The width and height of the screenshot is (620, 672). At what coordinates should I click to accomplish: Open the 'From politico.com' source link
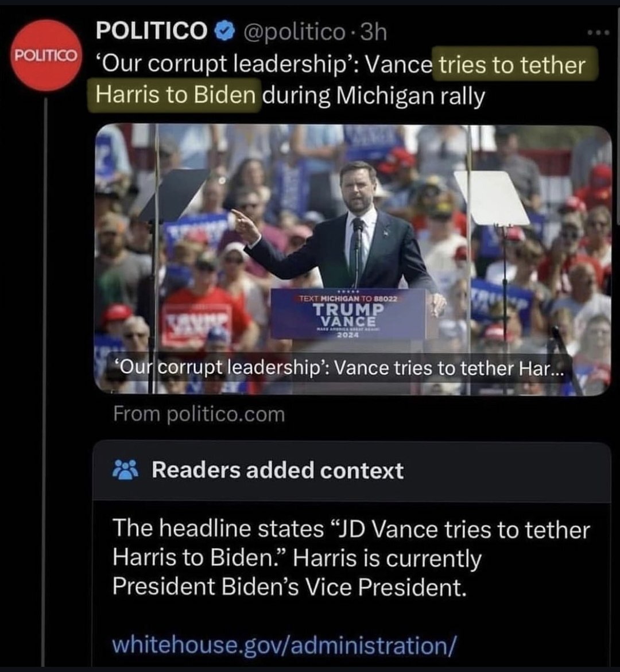click(x=199, y=414)
